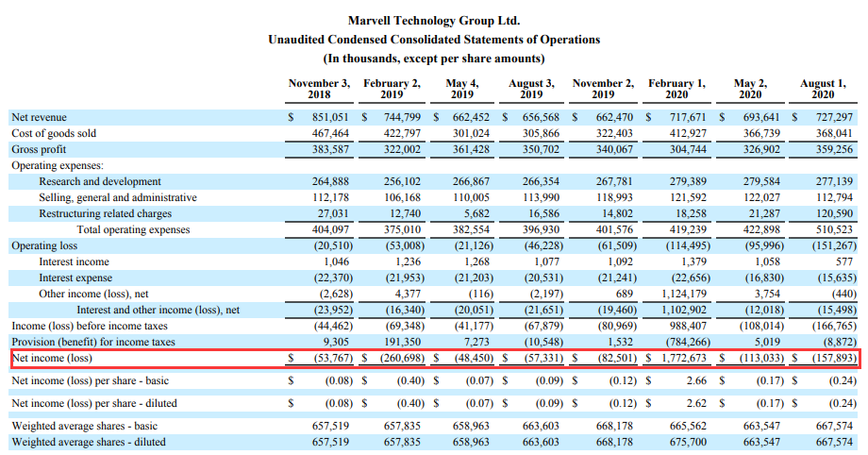Click Provision (benefit) for income taxes label
Viewport: 868px width, 455px height.
click(x=93, y=343)
